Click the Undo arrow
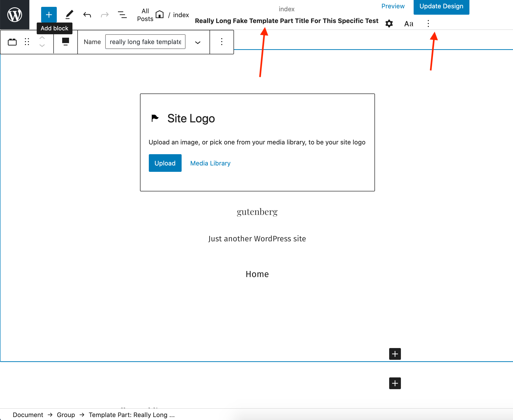The width and height of the screenshot is (513, 420). (x=87, y=15)
